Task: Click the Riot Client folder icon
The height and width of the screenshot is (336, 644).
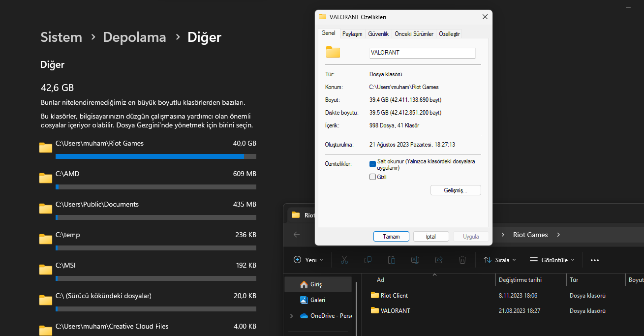Action: pyautogui.click(x=375, y=295)
